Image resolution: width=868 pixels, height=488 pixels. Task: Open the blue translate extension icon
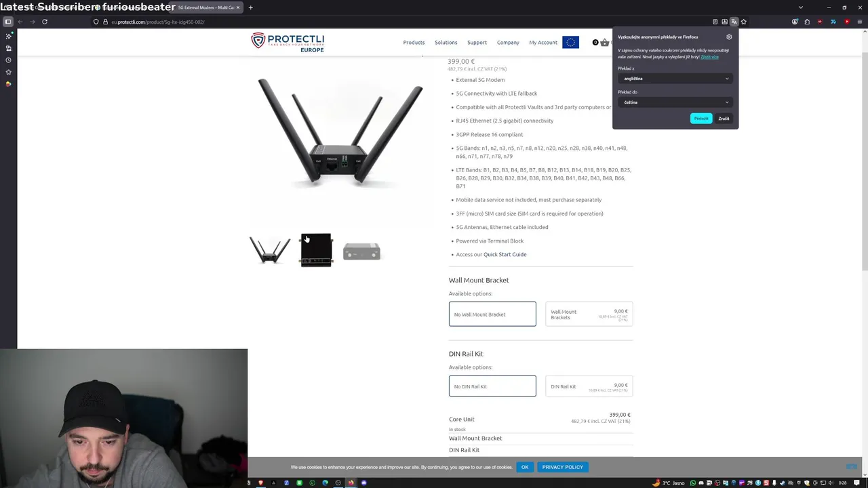(833, 22)
